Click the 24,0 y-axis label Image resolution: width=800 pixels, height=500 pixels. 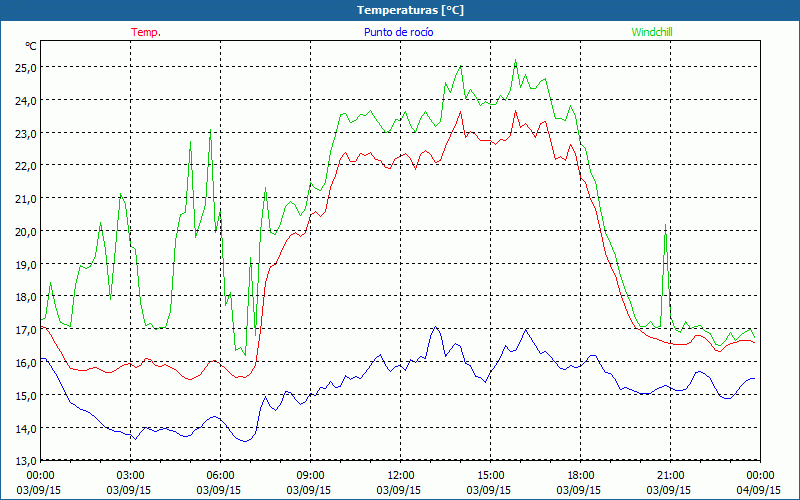point(23,100)
